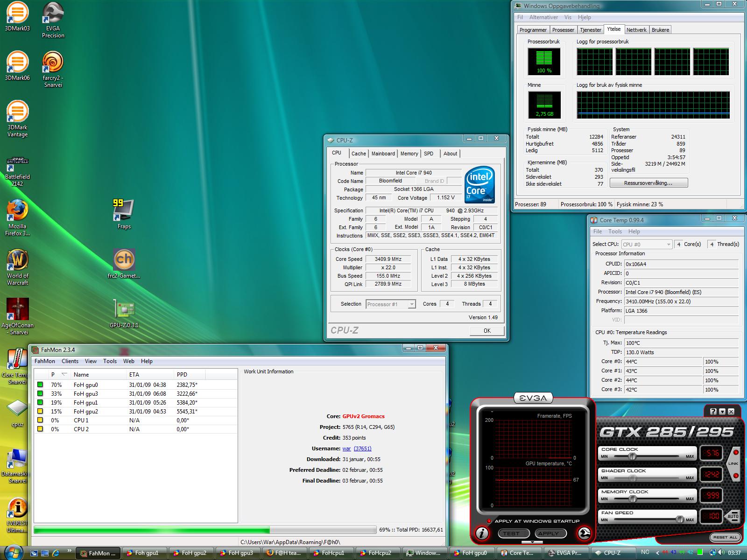The image size is (747, 560).
Task: Select the cpuz desktop icon
Action: click(17, 413)
